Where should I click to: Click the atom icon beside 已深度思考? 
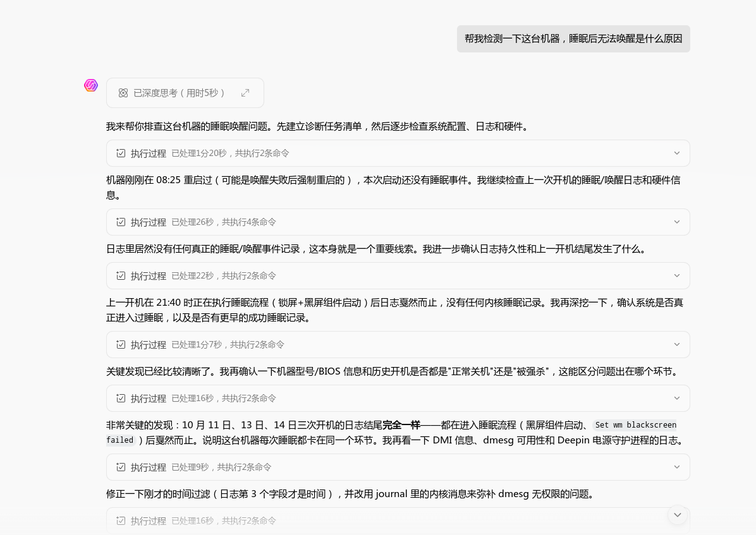click(123, 93)
